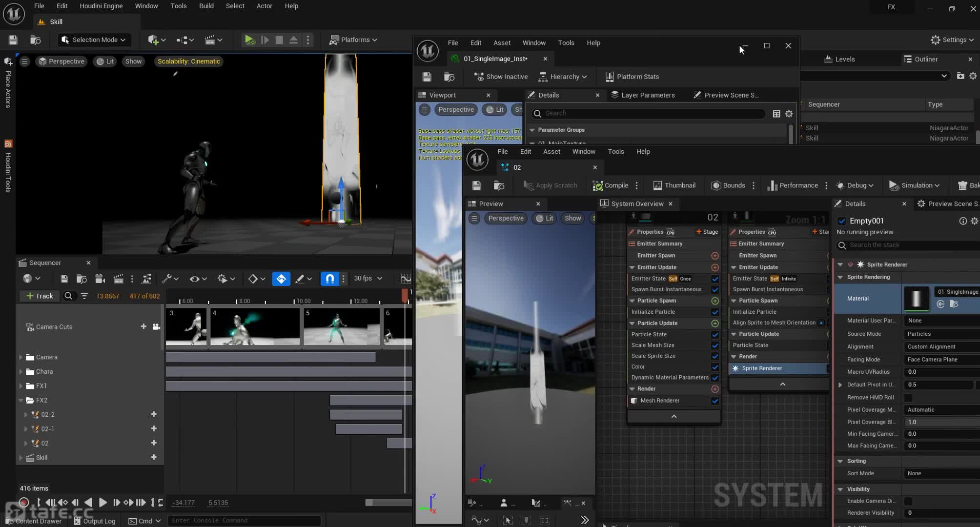Toggle Color module checkbox

coord(715,367)
